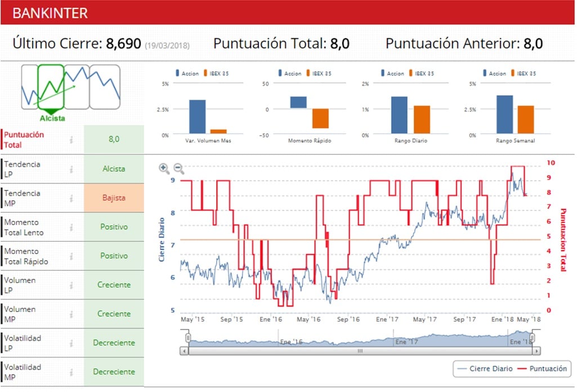Toggle IBEX 35 legend in Momento Rápido chart

(319, 73)
